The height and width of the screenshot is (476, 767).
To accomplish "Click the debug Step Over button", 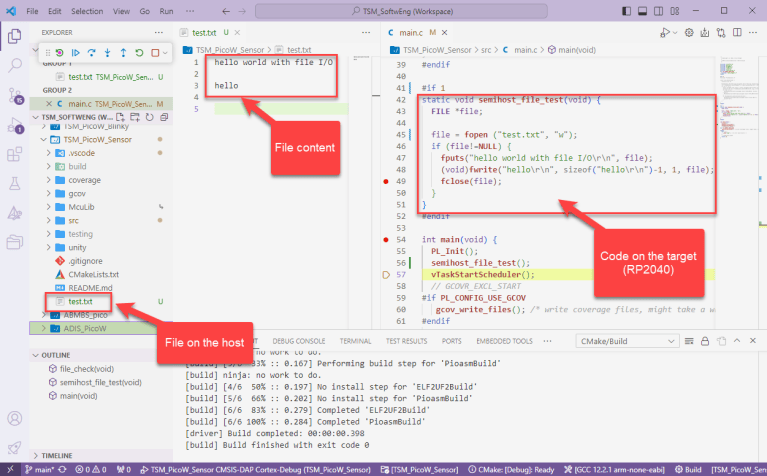I will [x=91, y=53].
